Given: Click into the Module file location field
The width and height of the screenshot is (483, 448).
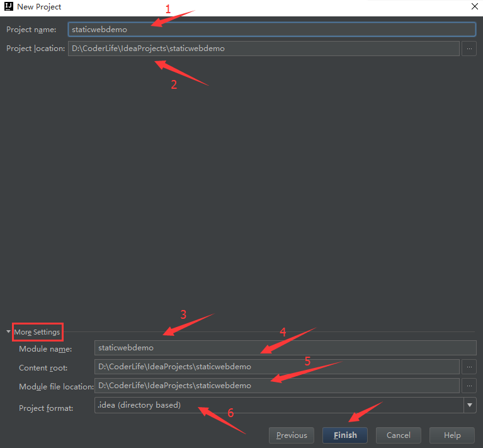Looking at the screenshot, I should pos(277,386).
